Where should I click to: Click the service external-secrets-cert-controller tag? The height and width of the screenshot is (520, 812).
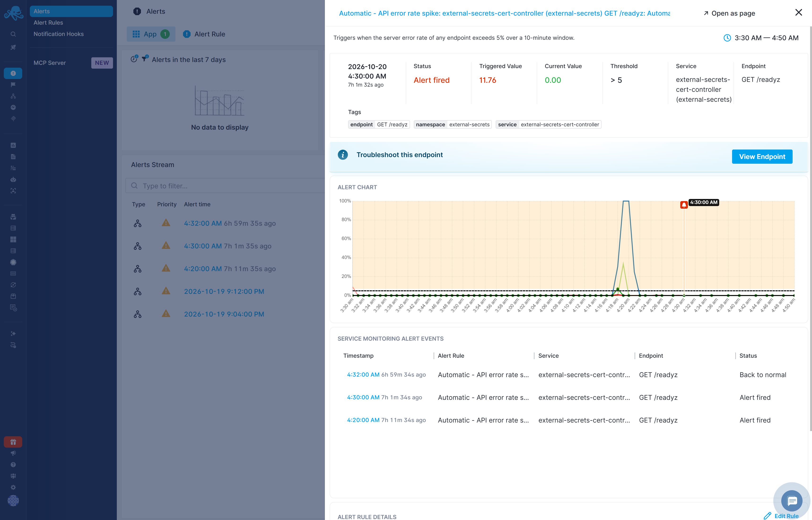[548, 125]
